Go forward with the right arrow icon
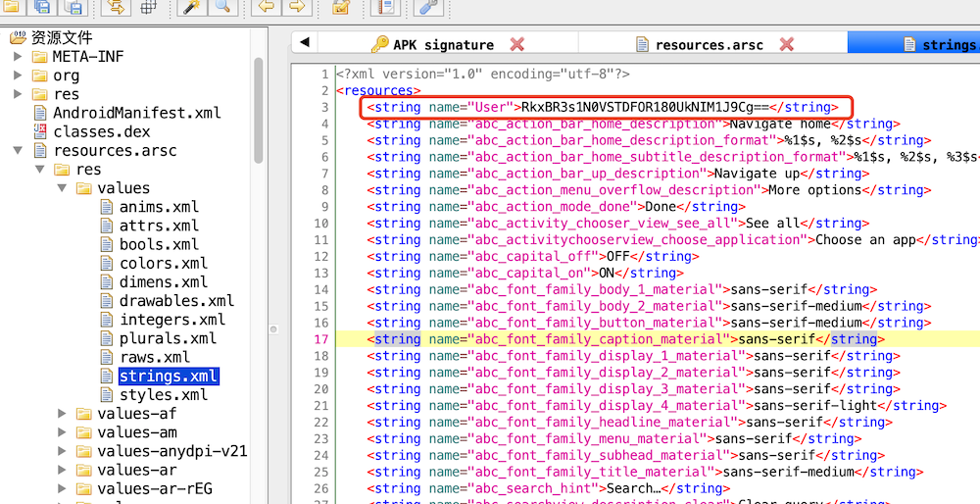 [x=298, y=6]
